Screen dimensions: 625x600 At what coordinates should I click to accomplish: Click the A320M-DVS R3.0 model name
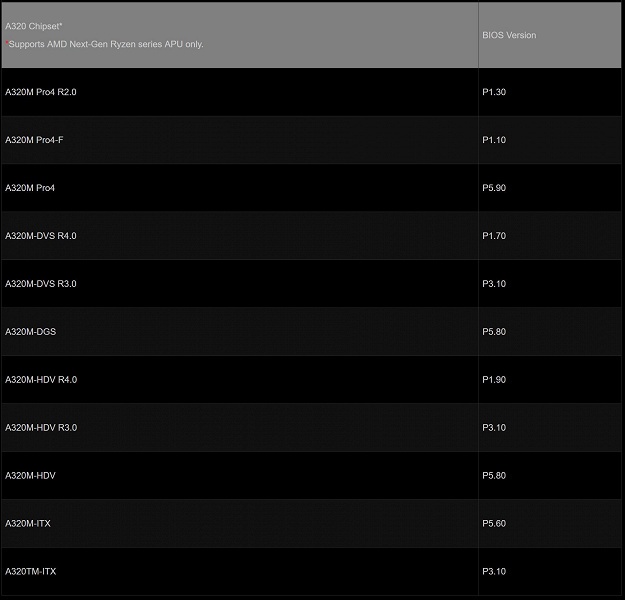tap(41, 284)
